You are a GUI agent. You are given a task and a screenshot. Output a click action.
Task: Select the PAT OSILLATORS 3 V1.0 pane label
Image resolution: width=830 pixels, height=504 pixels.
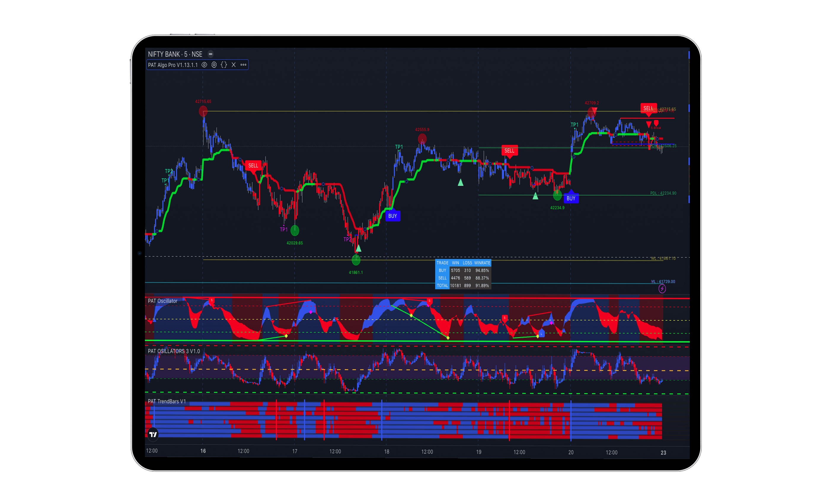point(174,351)
